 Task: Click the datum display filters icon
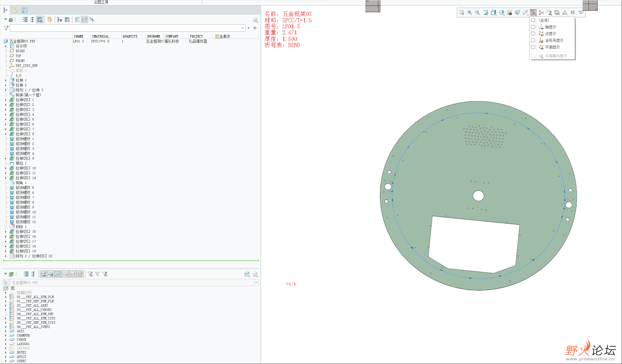pos(533,13)
